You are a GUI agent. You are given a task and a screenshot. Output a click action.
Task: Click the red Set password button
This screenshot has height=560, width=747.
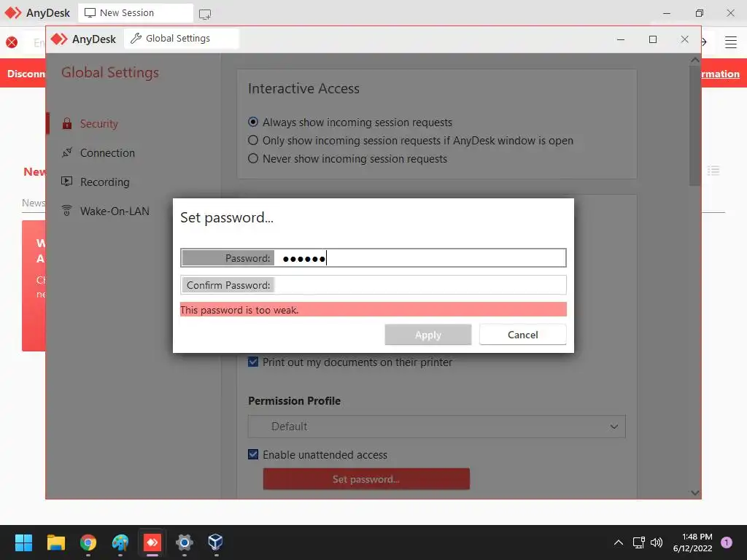[x=366, y=479]
